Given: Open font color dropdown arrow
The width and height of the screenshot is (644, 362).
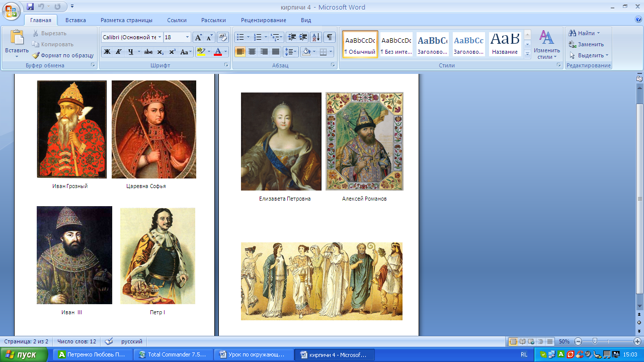Looking at the screenshot, I should click(x=226, y=52).
